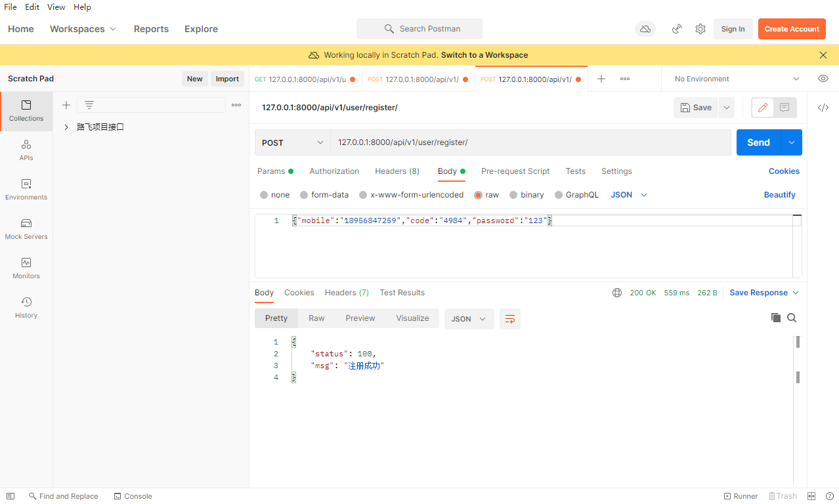Open the environment quick look eye icon

point(823,79)
